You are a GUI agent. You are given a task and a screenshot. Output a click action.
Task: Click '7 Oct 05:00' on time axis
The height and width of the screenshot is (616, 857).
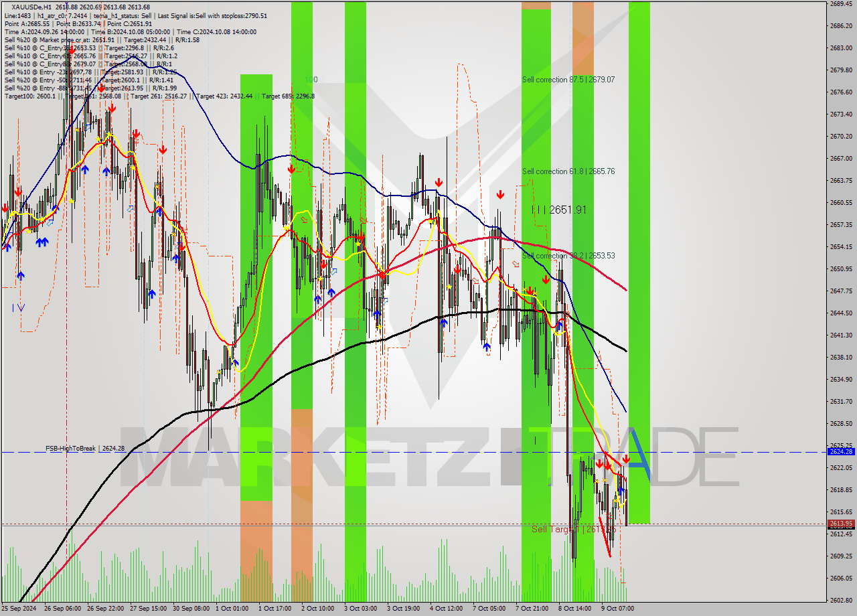click(489, 609)
